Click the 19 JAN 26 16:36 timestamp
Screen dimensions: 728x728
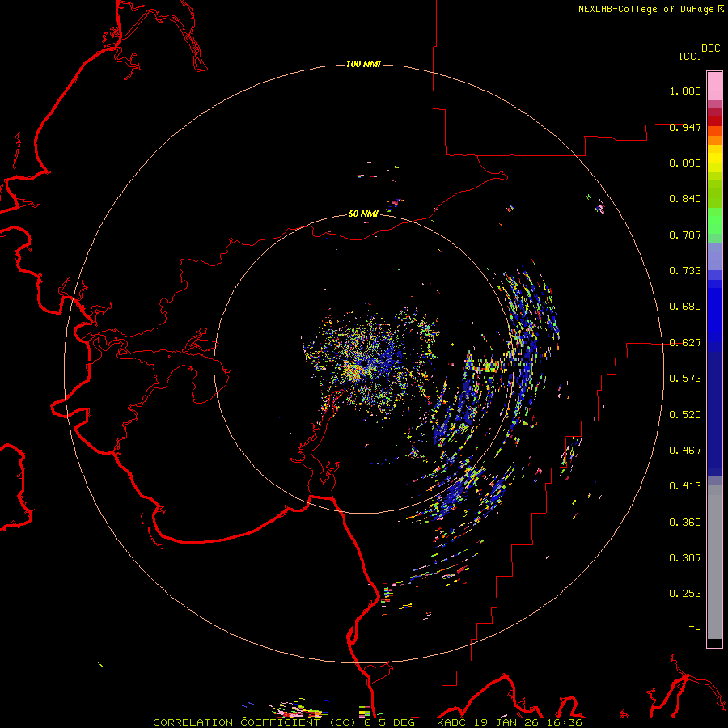(528, 722)
